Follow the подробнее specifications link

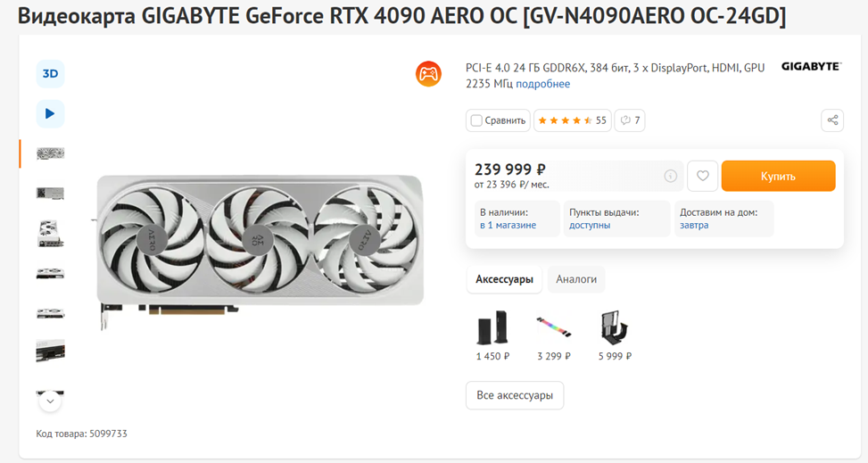point(542,84)
